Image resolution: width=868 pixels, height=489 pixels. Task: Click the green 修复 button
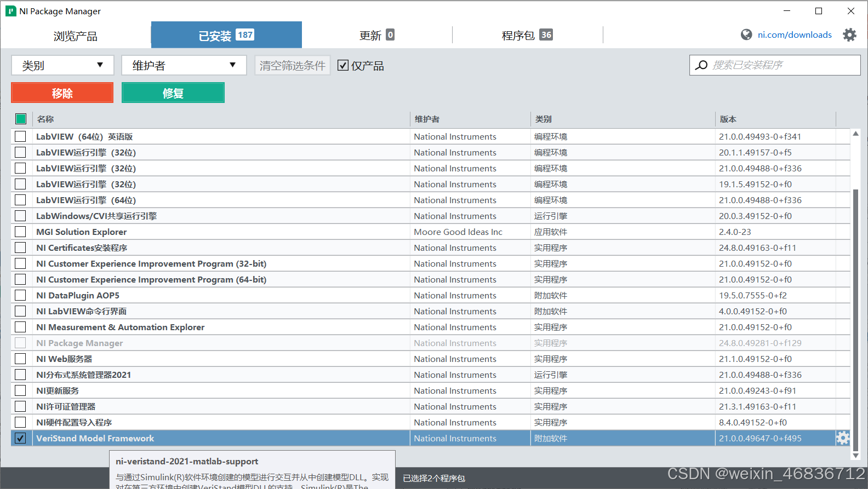pyautogui.click(x=173, y=93)
